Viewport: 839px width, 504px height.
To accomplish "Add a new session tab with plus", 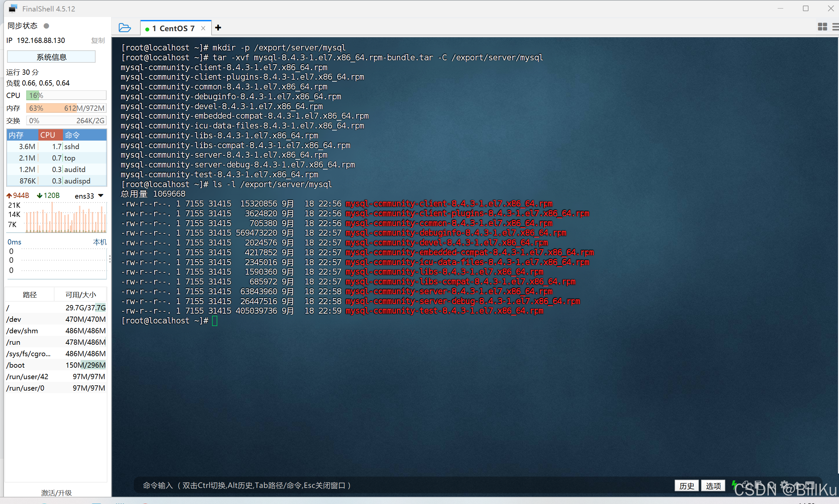I will [218, 28].
